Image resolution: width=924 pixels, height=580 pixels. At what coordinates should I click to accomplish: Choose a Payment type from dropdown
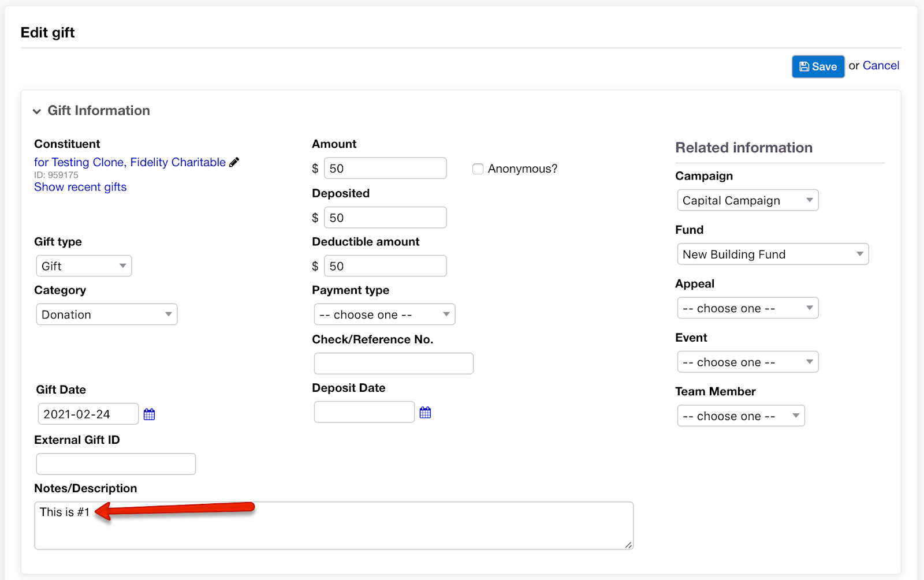[384, 315]
